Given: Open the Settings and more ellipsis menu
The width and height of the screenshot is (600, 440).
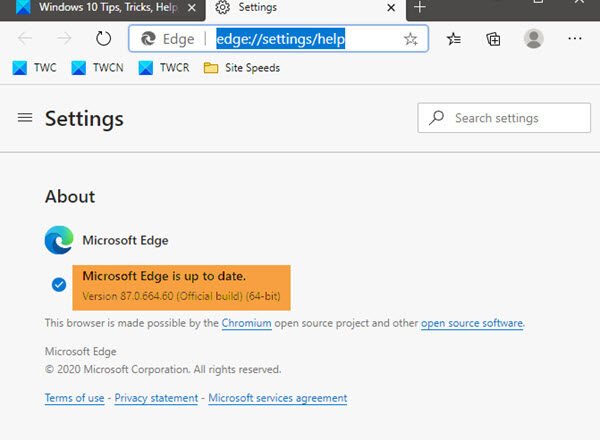Looking at the screenshot, I should [575, 39].
